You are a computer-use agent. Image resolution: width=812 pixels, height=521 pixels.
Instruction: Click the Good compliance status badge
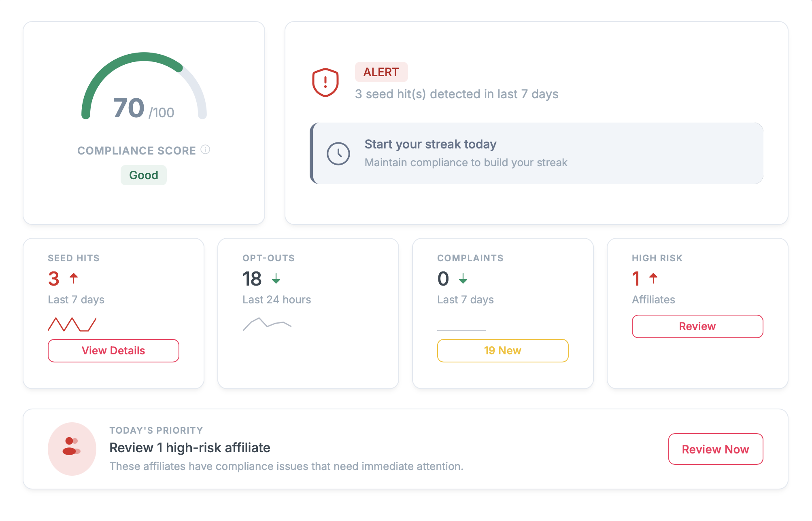coord(143,175)
